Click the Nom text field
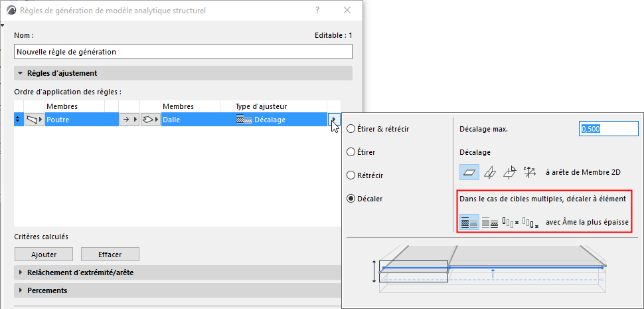This screenshot has height=309, width=644. pos(183,52)
